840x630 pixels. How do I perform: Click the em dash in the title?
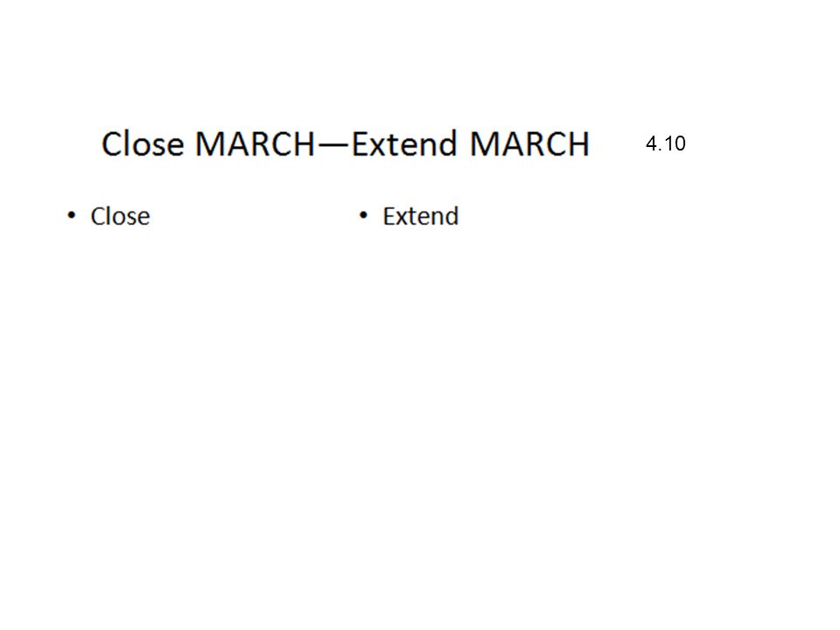333,144
